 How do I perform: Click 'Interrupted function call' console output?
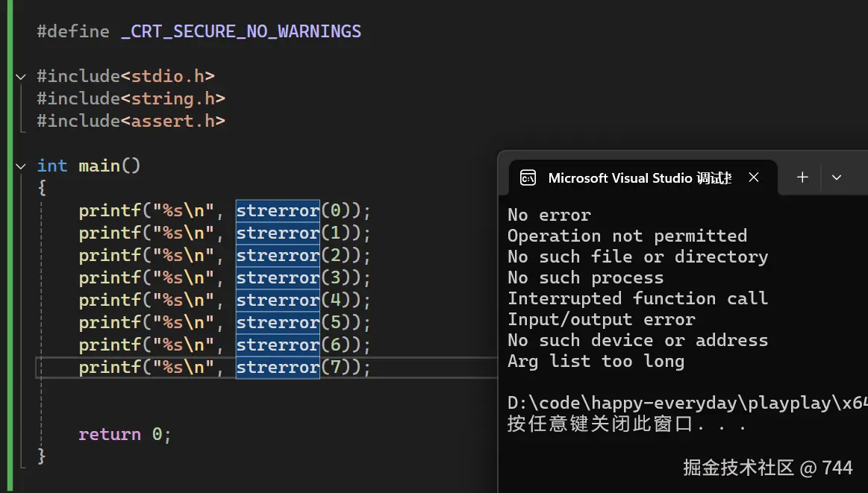(x=637, y=299)
